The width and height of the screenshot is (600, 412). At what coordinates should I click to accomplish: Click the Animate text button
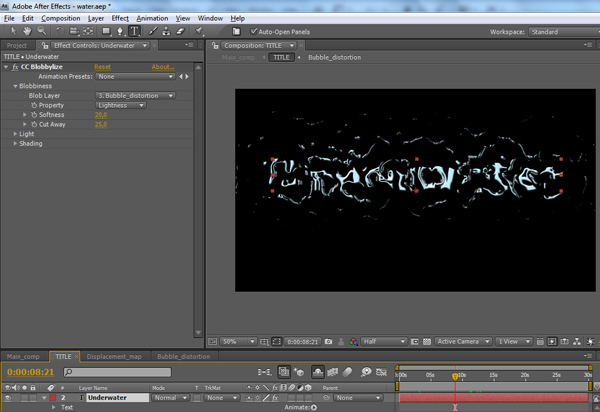click(314, 407)
